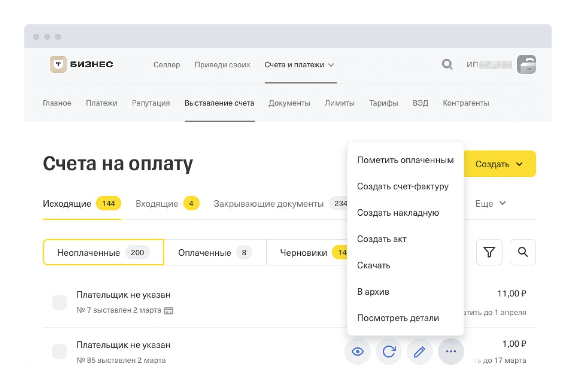This screenshot has width=576, height=392.
Task: Open the invoice filter funnel icon
Action: 489,252
